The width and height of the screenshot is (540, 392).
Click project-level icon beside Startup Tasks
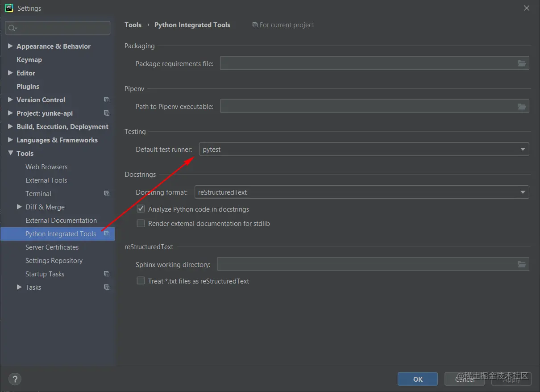coord(107,274)
